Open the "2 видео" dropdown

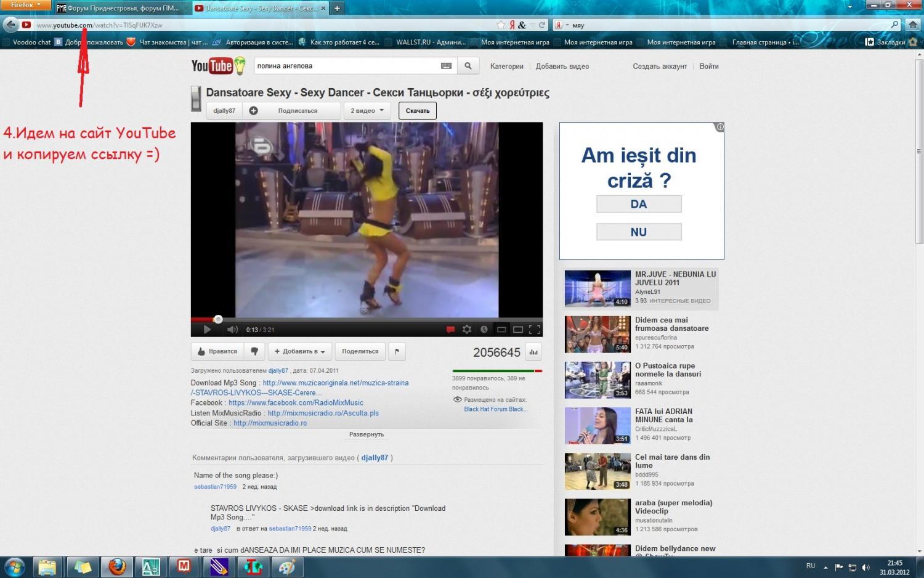[x=367, y=111]
